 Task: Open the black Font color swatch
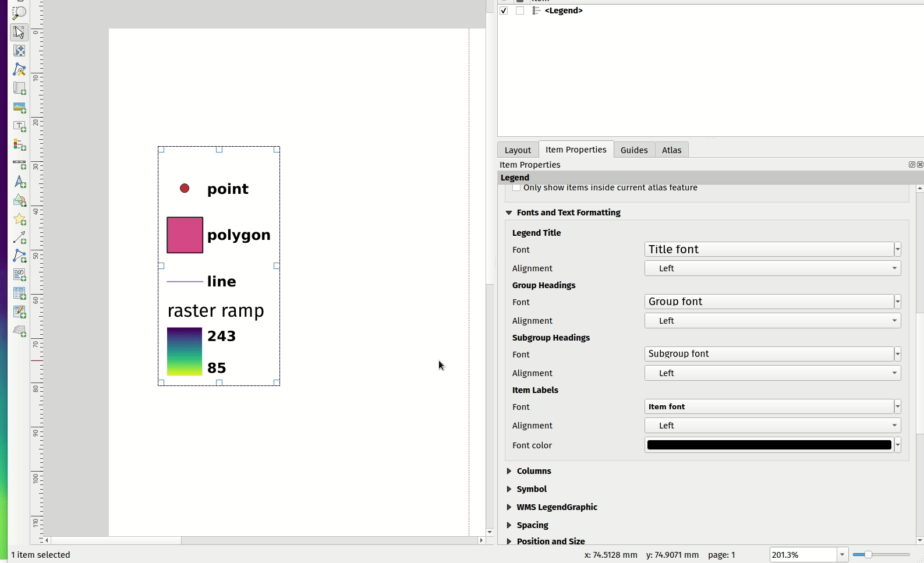(x=769, y=445)
